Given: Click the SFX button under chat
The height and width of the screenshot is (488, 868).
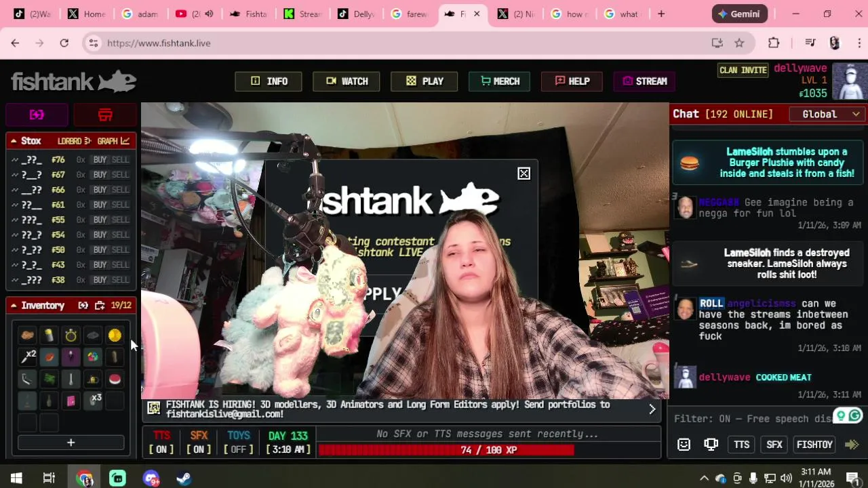Looking at the screenshot, I should (774, 445).
